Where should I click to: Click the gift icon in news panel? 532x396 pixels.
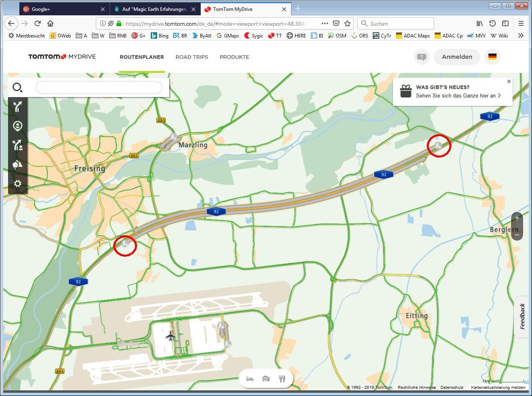[406, 91]
